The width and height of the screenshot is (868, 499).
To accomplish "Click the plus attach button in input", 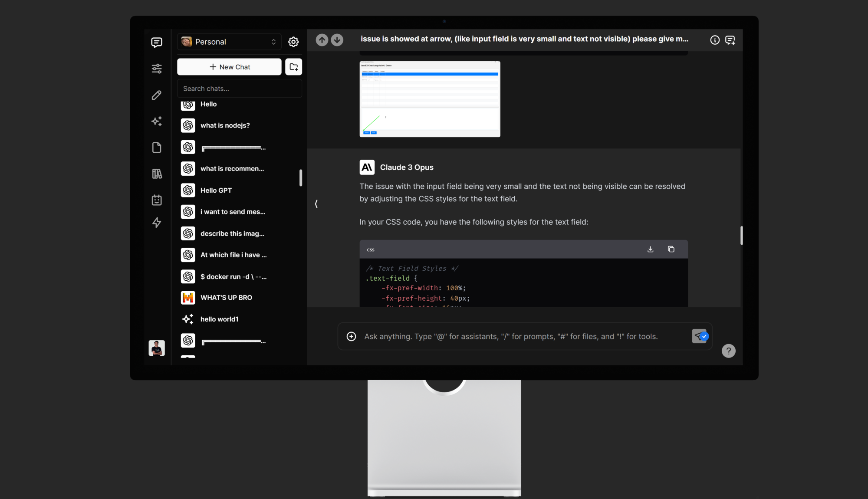I will tap(351, 336).
